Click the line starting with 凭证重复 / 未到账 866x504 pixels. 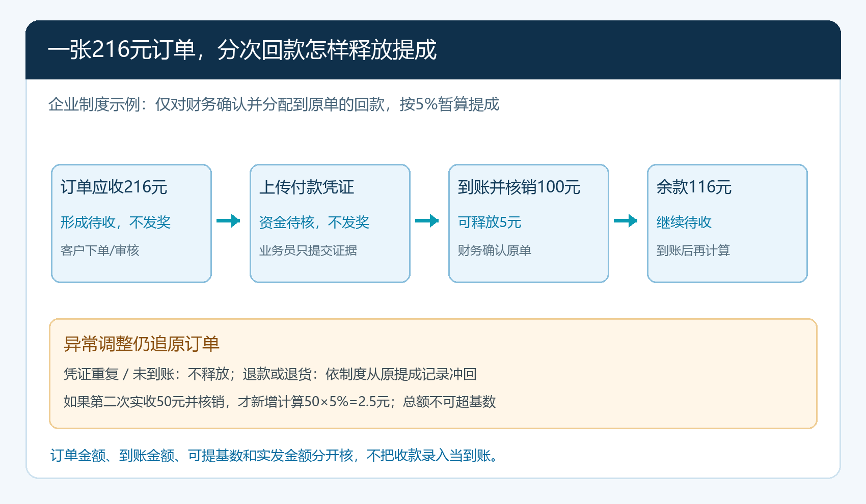pyautogui.click(x=270, y=374)
